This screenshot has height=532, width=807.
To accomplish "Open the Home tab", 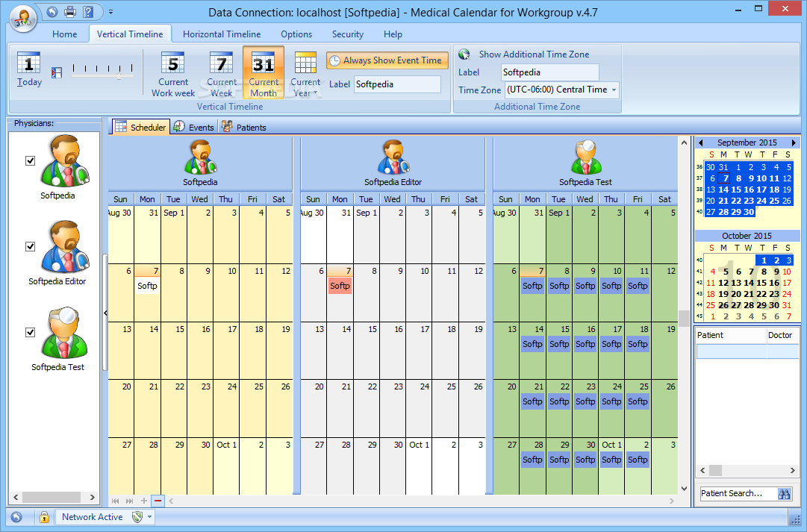I will click(65, 34).
